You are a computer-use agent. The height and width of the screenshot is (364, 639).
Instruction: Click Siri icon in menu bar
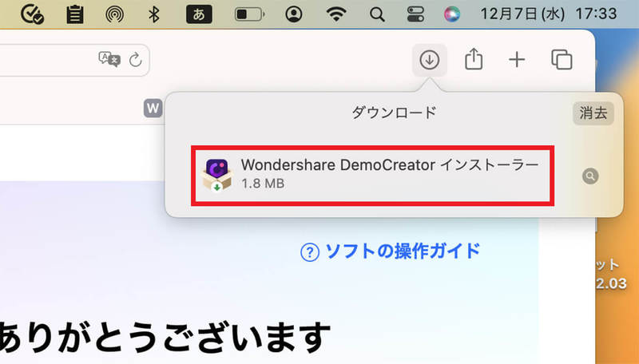(452, 14)
